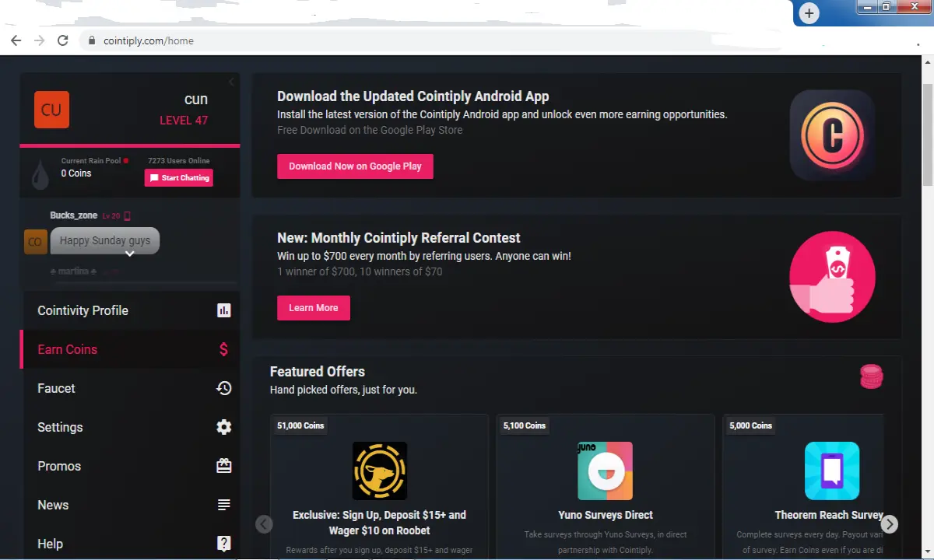The image size is (934, 560).
Task: Click the Earn Coins dollar icon
Action: [223, 349]
